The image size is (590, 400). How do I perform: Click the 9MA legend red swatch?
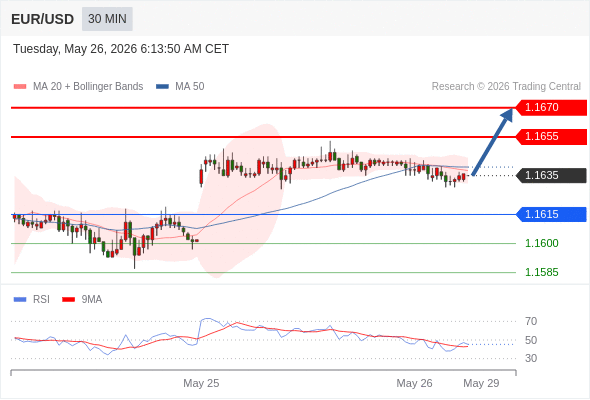click(x=68, y=300)
